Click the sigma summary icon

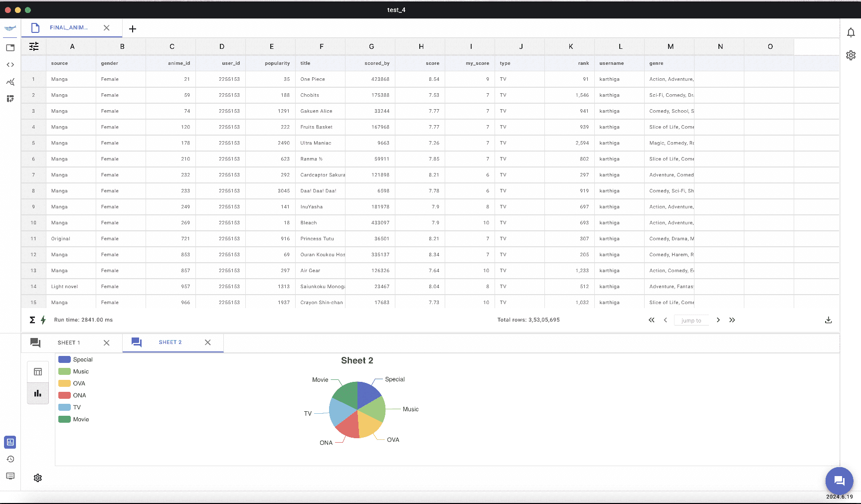(x=32, y=320)
